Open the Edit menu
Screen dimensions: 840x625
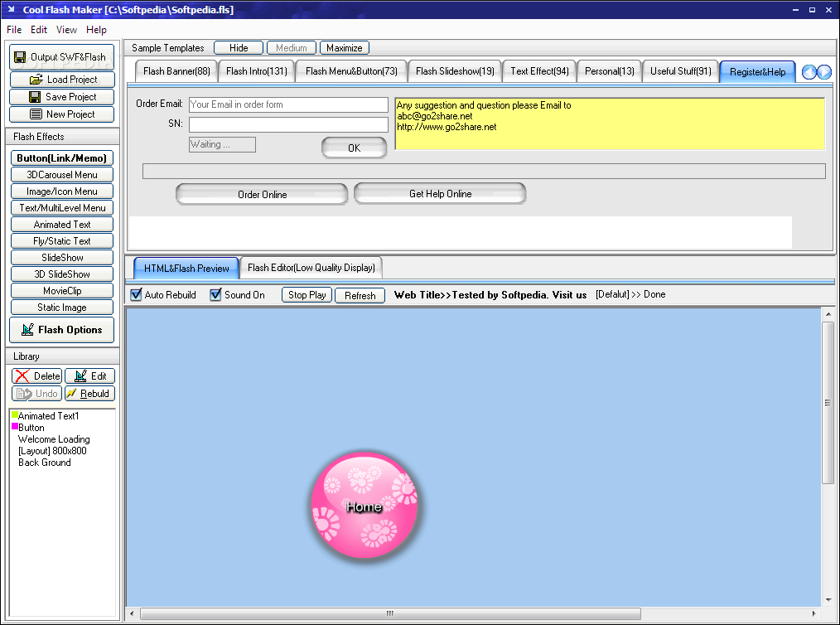39,30
